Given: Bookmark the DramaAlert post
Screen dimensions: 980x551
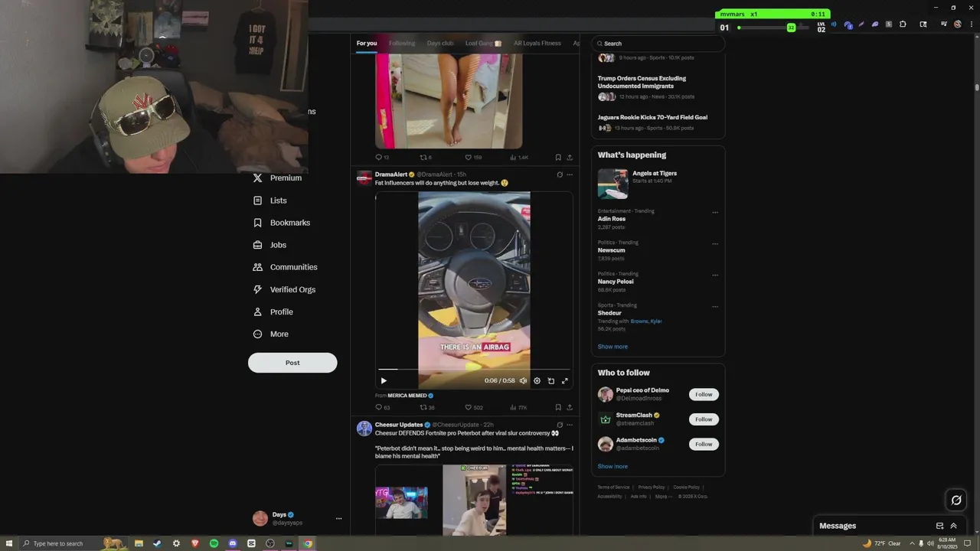Looking at the screenshot, I should tap(558, 407).
